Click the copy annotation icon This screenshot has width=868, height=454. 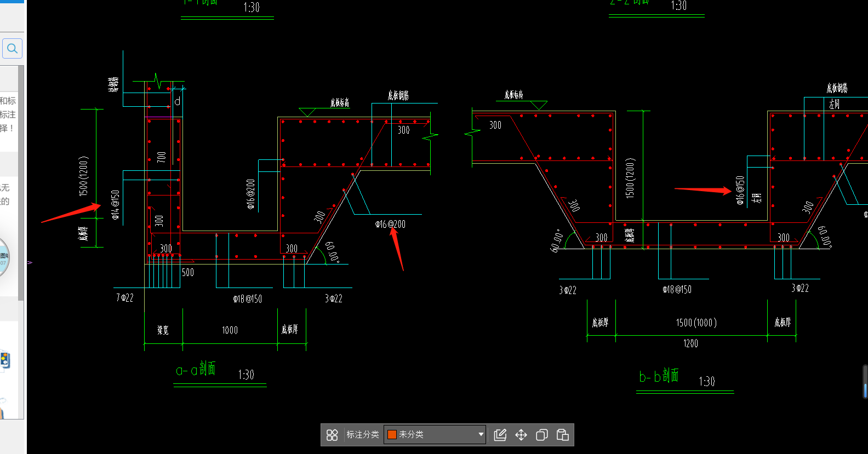point(541,435)
